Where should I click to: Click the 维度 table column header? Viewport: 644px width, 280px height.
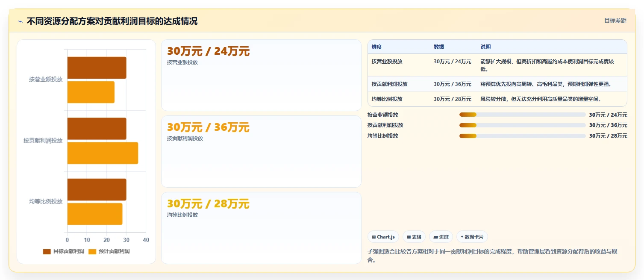[377, 47]
